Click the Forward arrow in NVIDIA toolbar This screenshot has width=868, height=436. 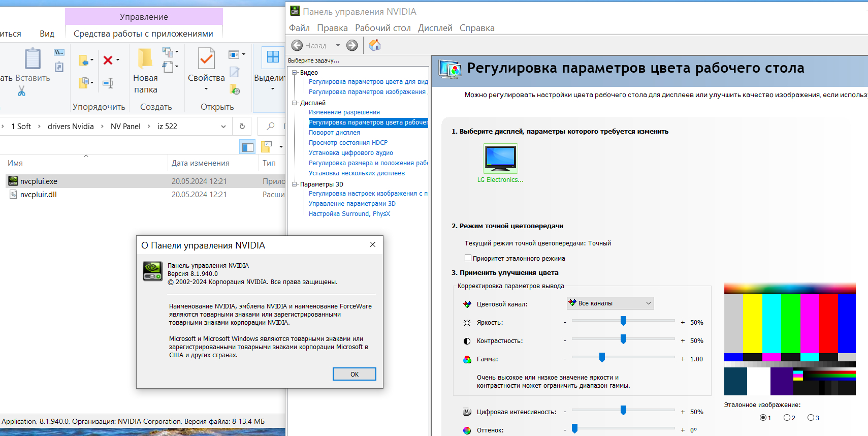point(352,45)
